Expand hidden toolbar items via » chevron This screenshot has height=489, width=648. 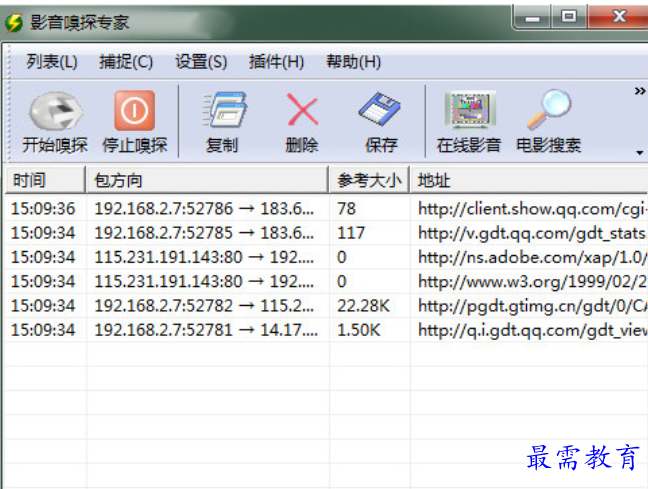point(640,91)
